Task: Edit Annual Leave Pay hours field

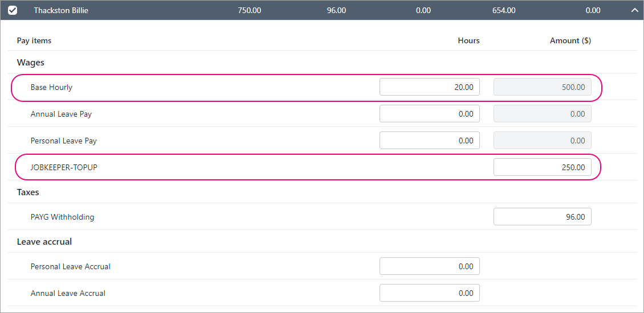Action: point(429,114)
